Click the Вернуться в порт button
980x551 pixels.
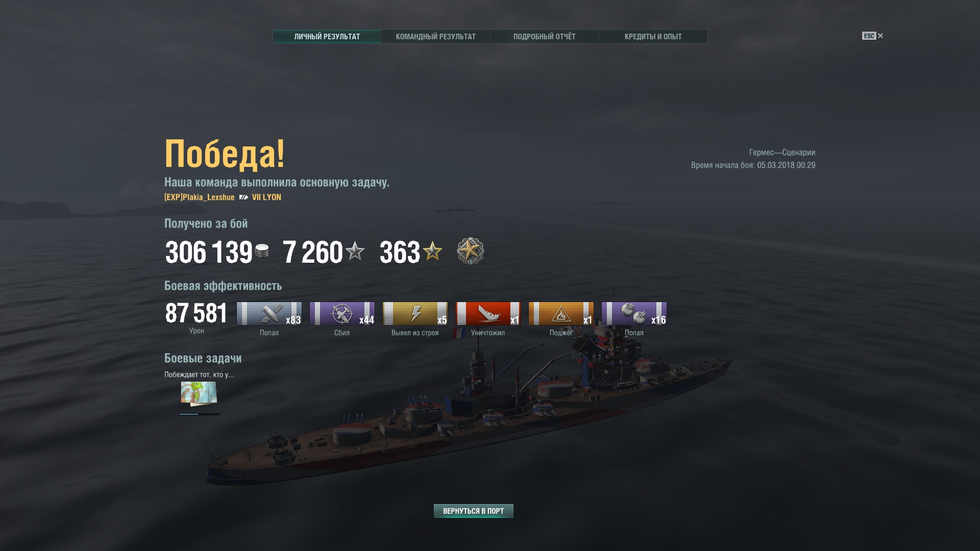click(473, 511)
